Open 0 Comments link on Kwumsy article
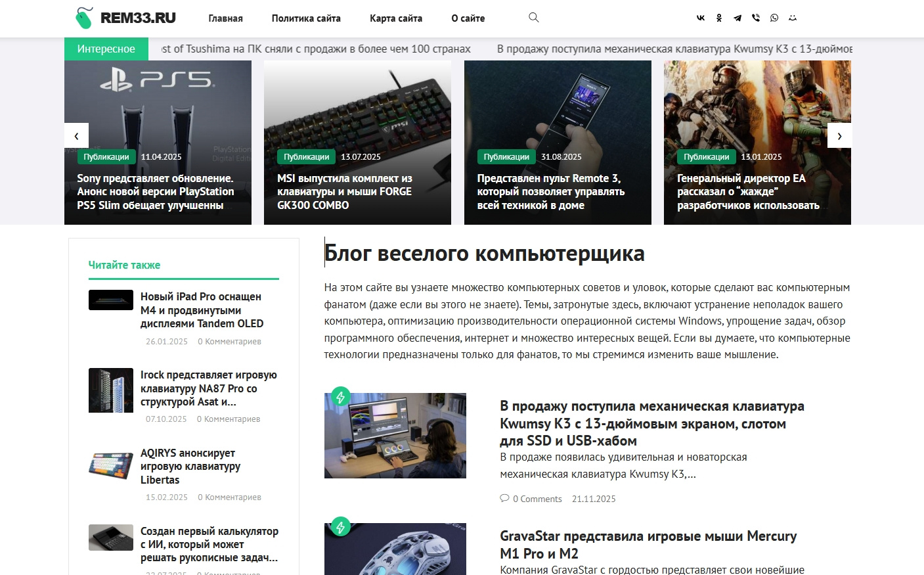924x575 pixels. (537, 499)
